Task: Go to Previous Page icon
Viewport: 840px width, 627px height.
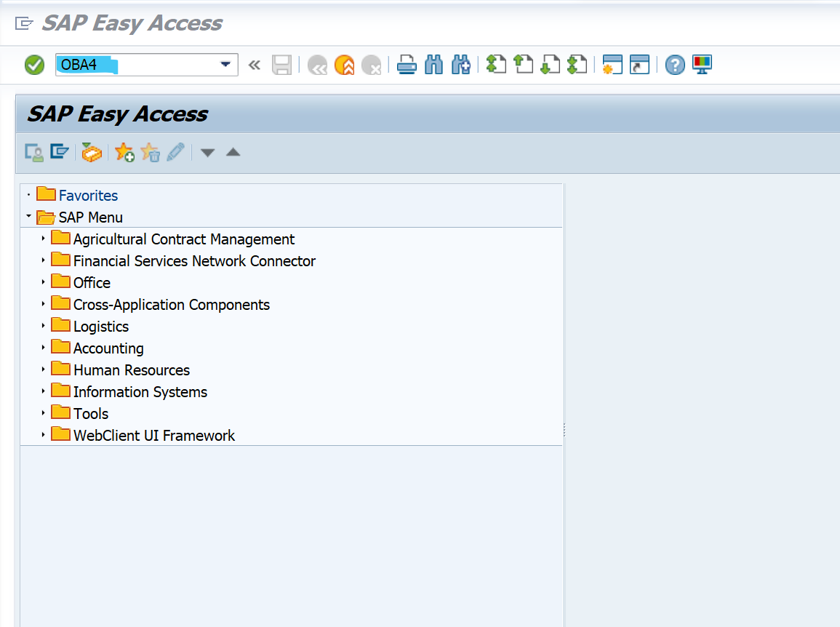Action: tap(524, 65)
